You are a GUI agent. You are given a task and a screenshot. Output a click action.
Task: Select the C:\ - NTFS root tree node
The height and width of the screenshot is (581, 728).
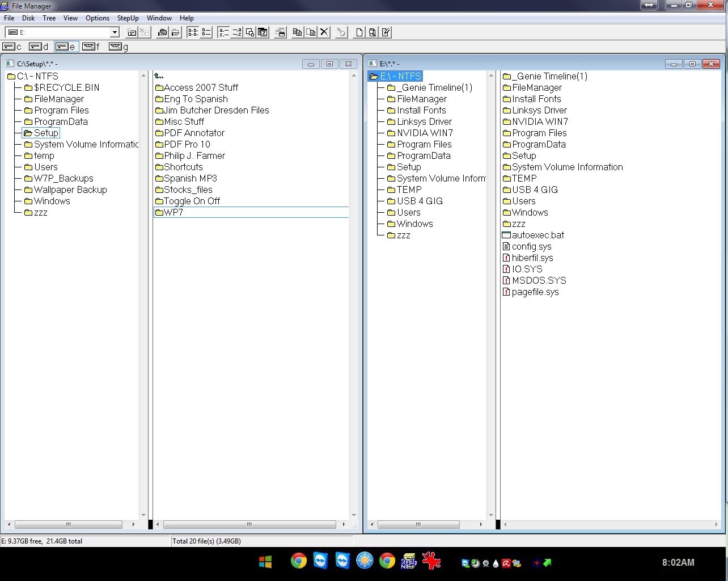tap(33, 76)
